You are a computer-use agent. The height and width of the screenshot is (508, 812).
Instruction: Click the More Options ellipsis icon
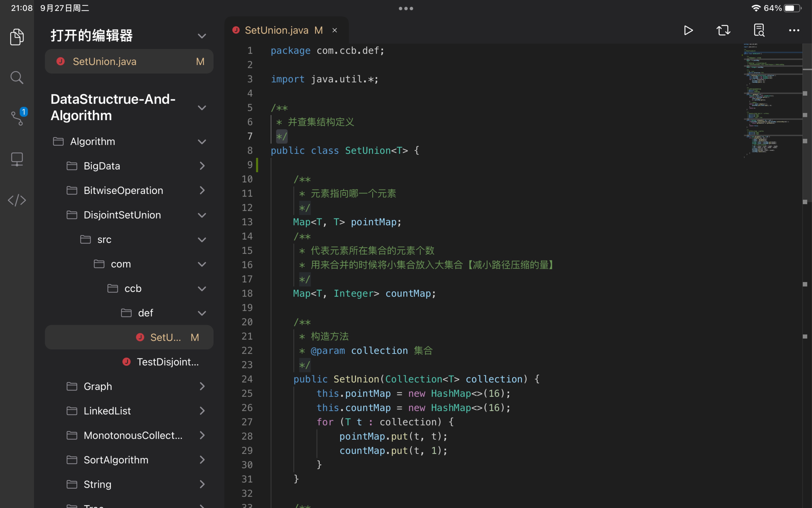point(794,30)
